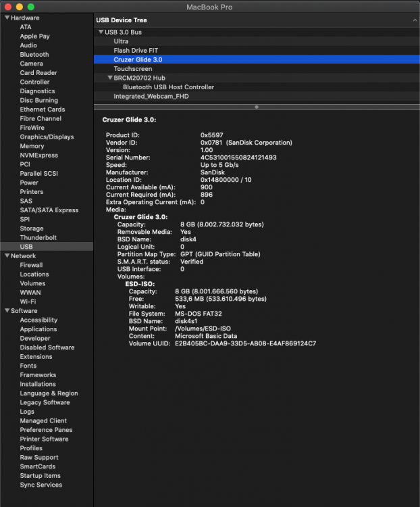Select the Touchscreen USB device
The image size is (420, 507).
tap(132, 68)
